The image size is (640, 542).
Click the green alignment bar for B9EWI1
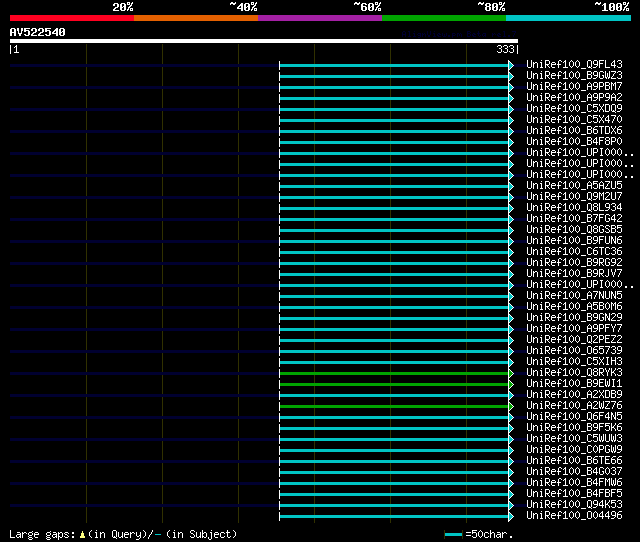tap(394, 384)
